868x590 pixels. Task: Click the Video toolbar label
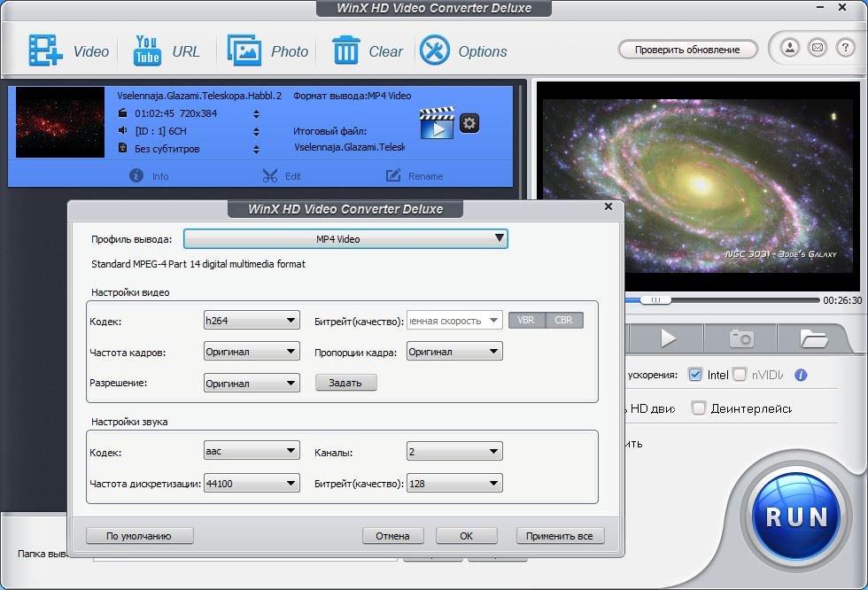pos(90,51)
